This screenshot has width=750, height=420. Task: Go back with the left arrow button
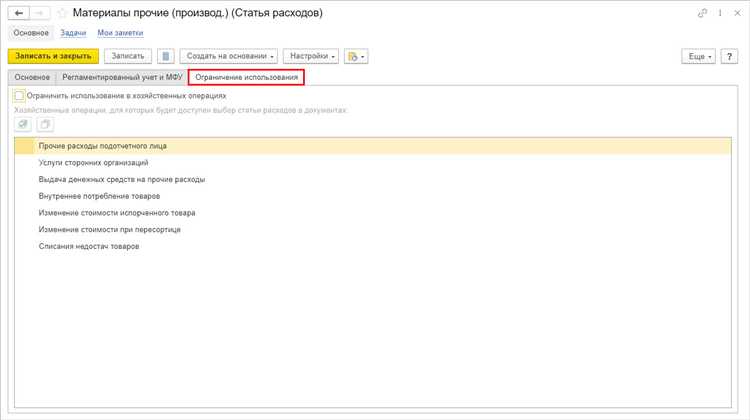coord(19,13)
